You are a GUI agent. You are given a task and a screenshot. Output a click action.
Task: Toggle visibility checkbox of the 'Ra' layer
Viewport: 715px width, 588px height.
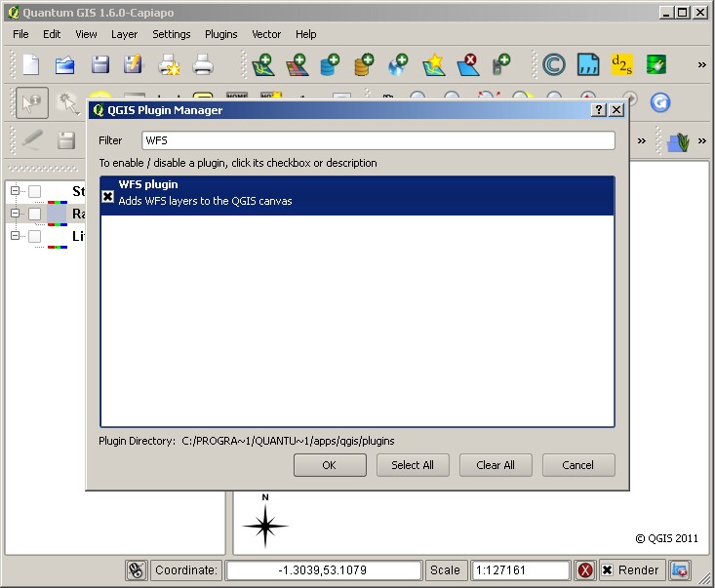click(x=35, y=214)
